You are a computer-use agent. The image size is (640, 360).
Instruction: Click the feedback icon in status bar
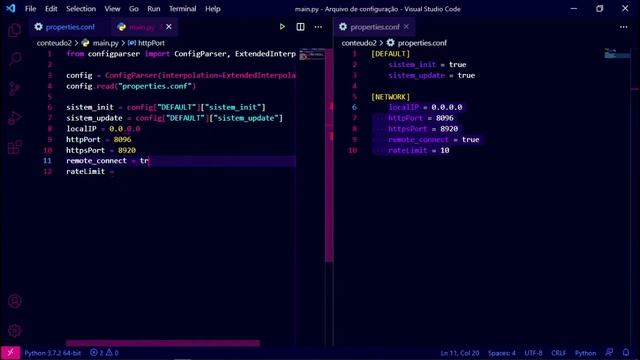(609, 353)
